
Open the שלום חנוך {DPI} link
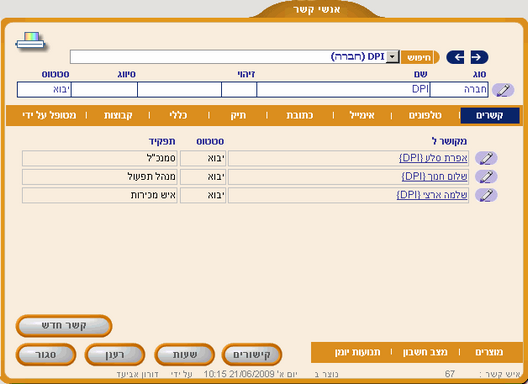click(434, 177)
